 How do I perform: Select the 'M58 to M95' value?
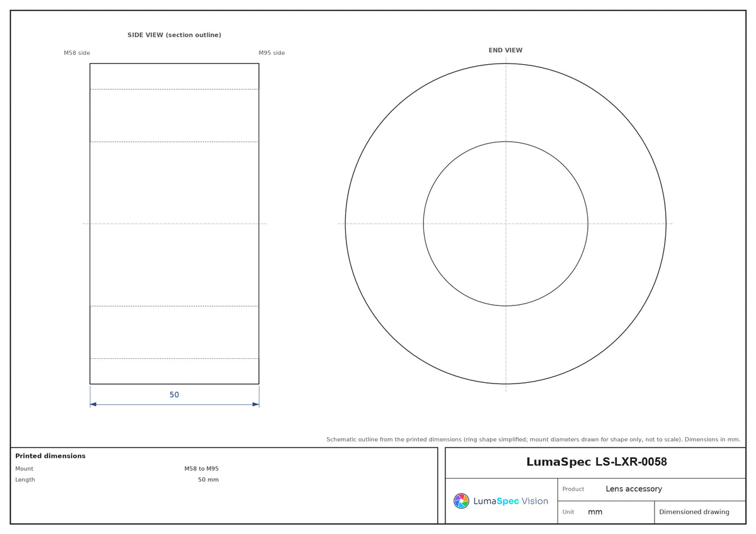coord(202,469)
